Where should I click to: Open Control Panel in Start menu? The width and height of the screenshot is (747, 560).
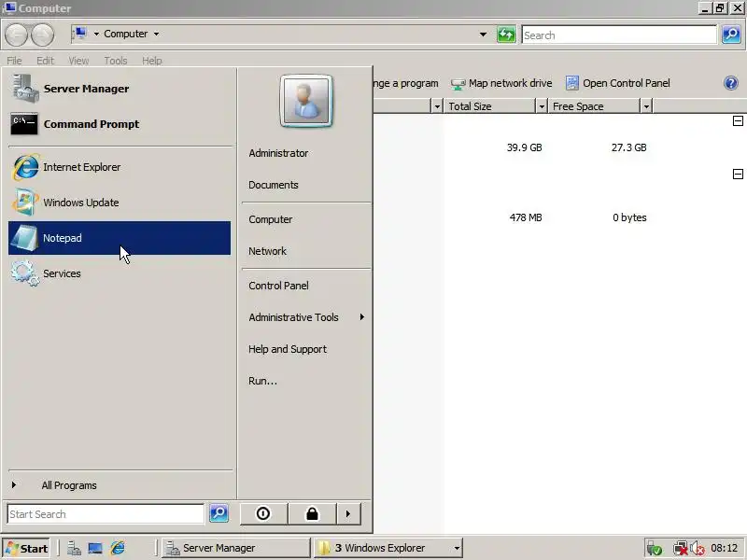click(x=278, y=286)
